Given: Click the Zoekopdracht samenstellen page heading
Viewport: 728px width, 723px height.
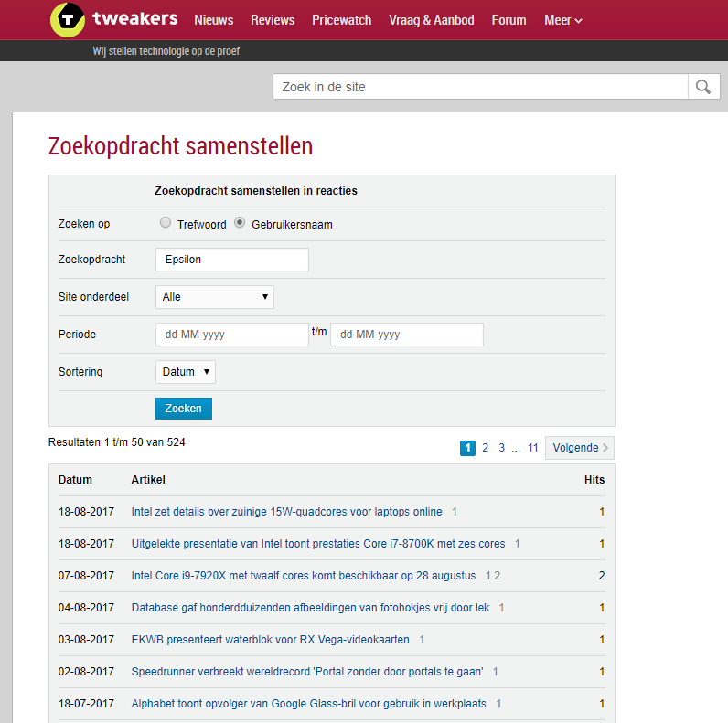Looking at the screenshot, I should point(180,146).
